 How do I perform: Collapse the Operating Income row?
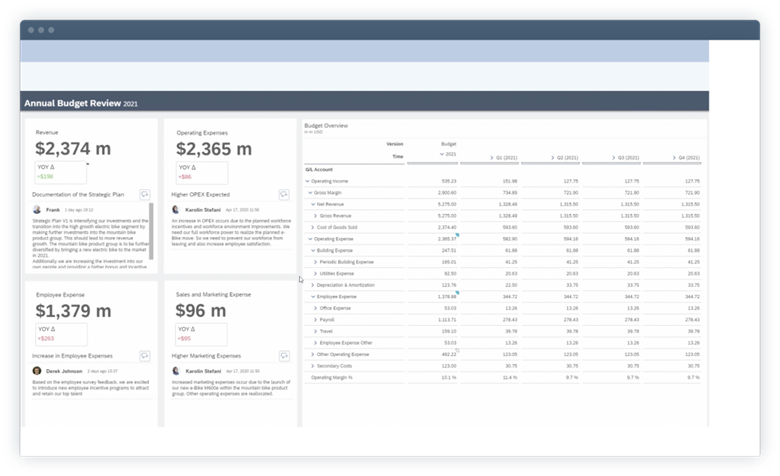coord(308,181)
